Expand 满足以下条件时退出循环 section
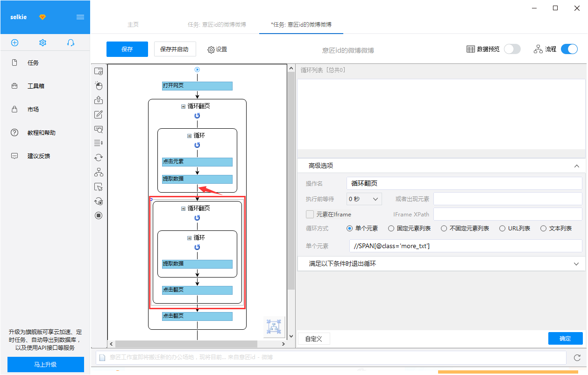This screenshot has width=588, height=375. tap(441, 264)
